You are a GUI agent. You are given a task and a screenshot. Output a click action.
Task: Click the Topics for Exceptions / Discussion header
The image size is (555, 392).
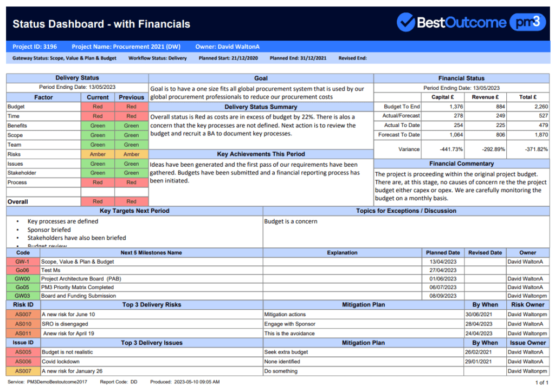pos(406,211)
